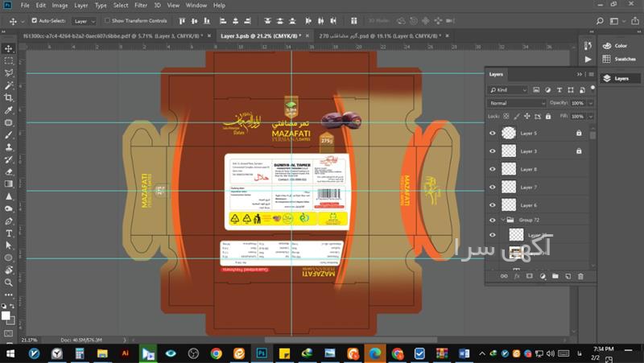The height and width of the screenshot is (363, 644).
Task: Click the delete layer trash icon
Action: pos(580,276)
